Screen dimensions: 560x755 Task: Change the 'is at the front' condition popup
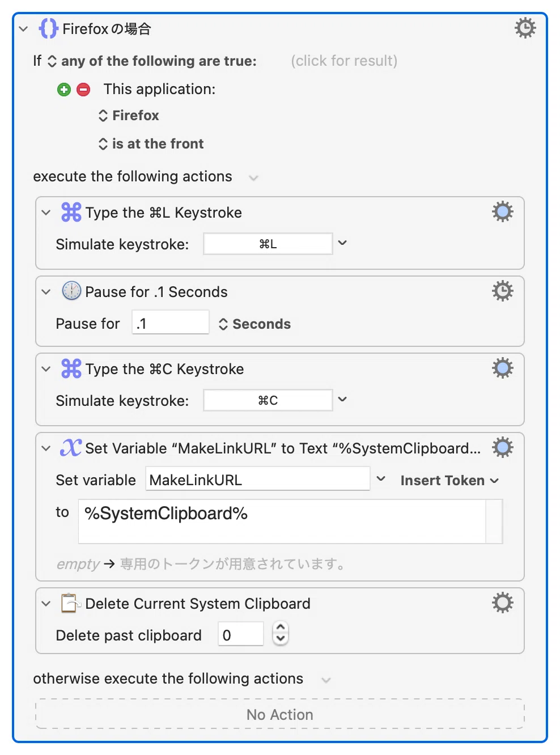tap(151, 144)
